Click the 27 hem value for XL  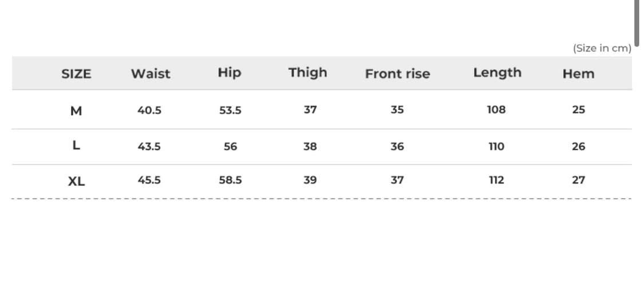click(579, 180)
